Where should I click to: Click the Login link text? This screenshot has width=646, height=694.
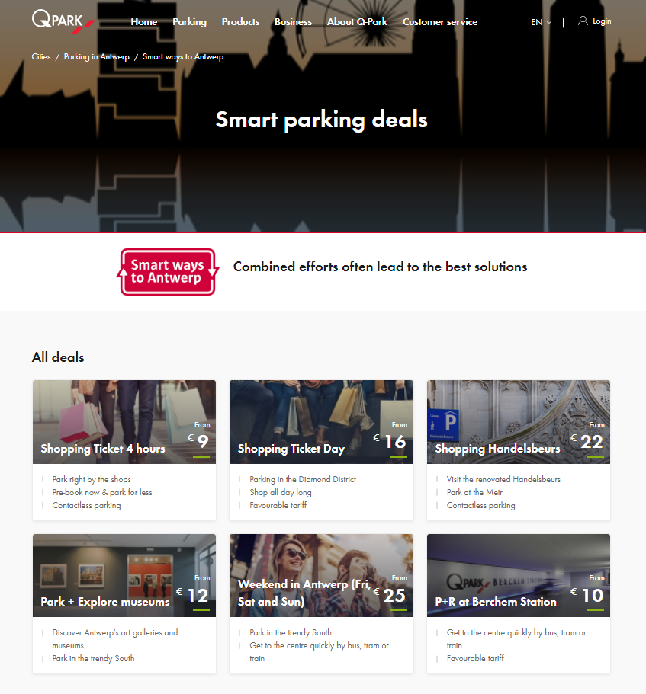click(602, 22)
